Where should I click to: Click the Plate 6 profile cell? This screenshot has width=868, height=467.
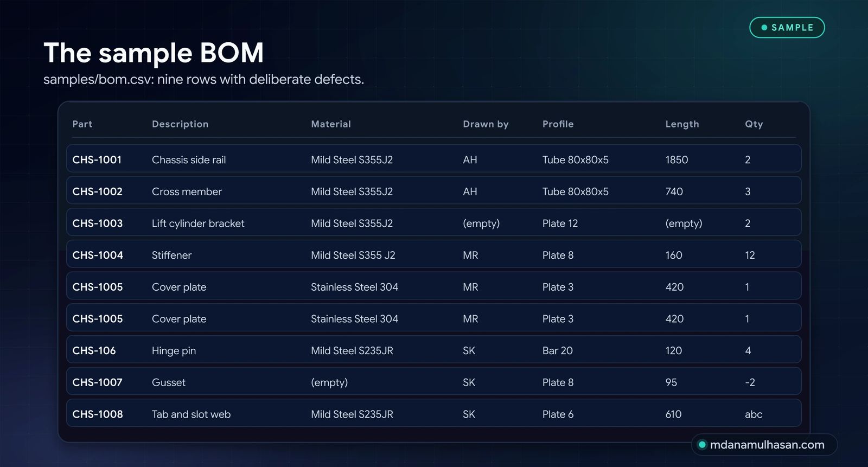click(558, 414)
